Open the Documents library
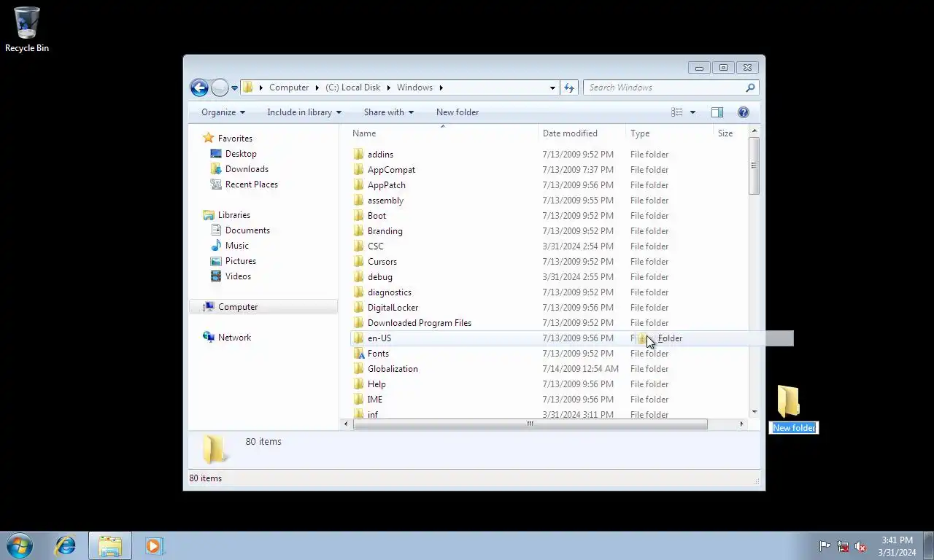Image resolution: width=934 pixels, height=560 pixels. [x=247, y=230]
